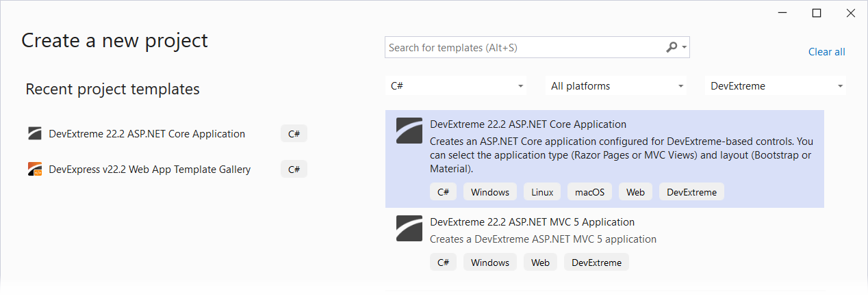This screenshot has height=296, width=868.
Task: Minimize the Create a new project window
Action: [x=783, y=13]
